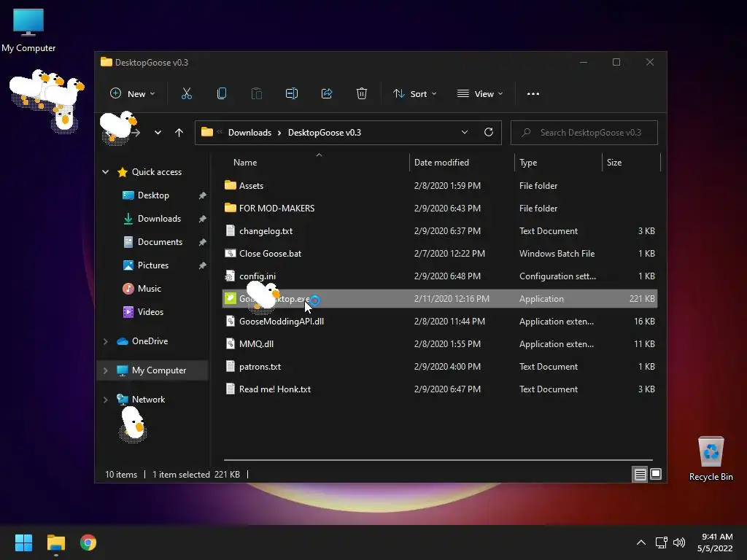Click the Forward navigation arrow

pos(136,133)
